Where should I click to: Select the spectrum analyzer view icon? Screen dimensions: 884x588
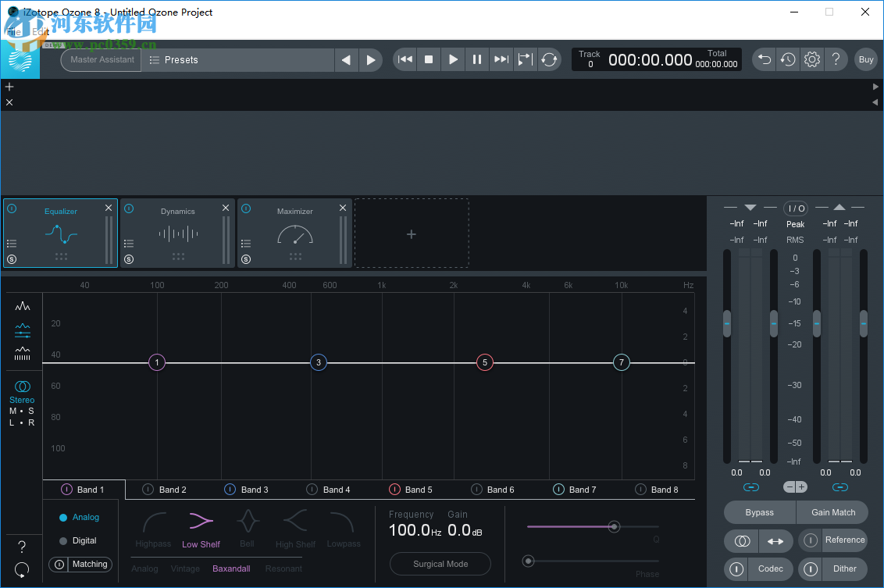(23, 307)
